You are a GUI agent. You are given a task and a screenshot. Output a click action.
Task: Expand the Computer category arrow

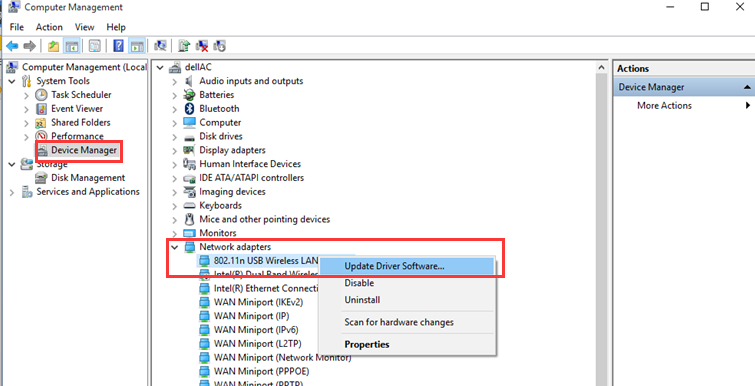coord(175,123)
